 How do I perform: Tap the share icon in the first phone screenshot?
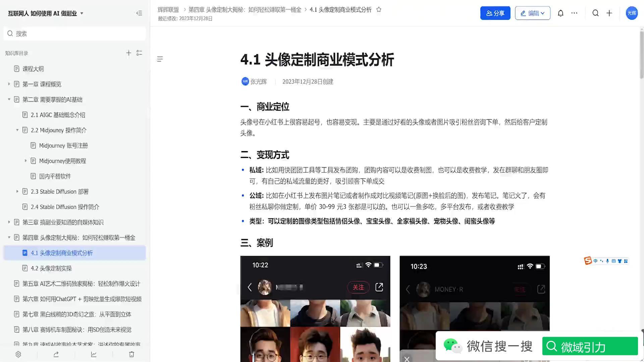[x=379, y=287]
